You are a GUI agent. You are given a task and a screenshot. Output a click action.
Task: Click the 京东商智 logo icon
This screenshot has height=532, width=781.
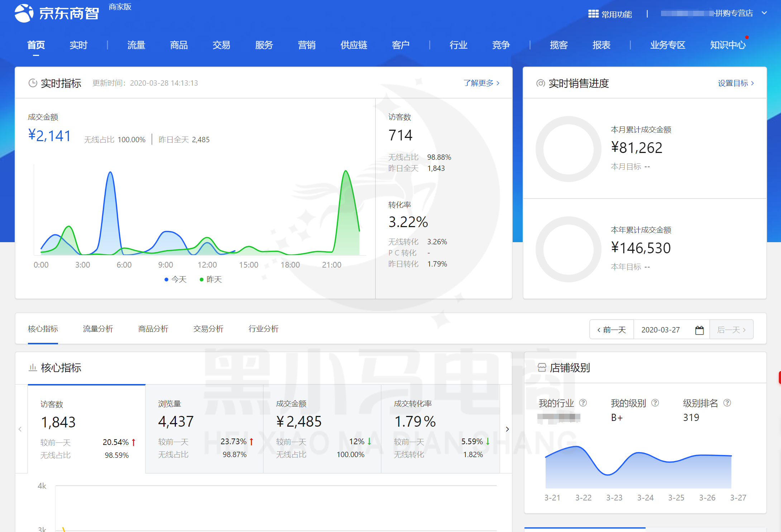click(x=24, y=13)
